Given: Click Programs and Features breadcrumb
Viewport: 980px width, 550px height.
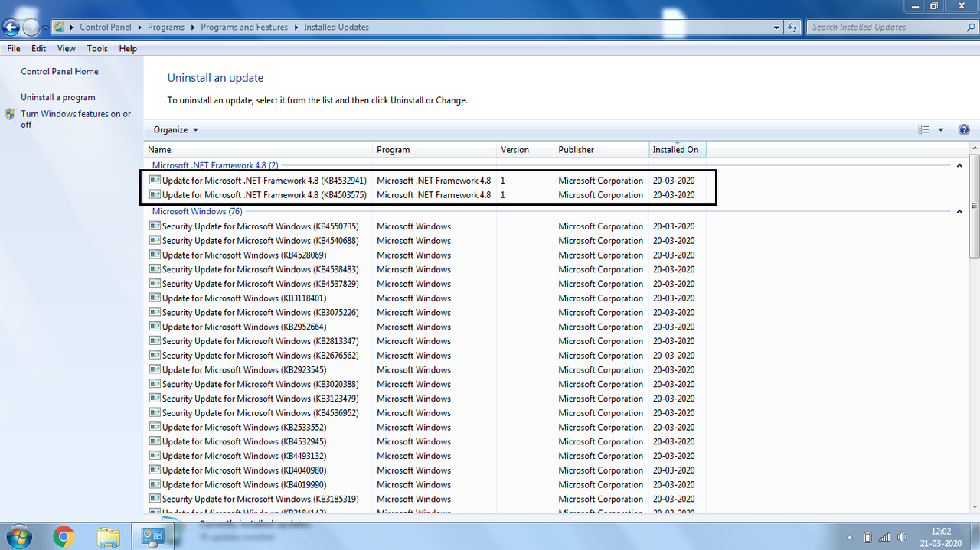Looking at the screenshot, I should [244, 27].
